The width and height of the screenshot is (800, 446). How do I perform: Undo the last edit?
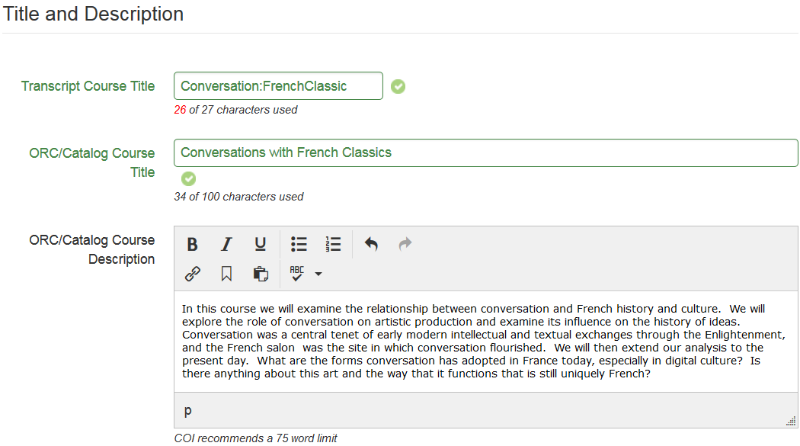point(371,244)
